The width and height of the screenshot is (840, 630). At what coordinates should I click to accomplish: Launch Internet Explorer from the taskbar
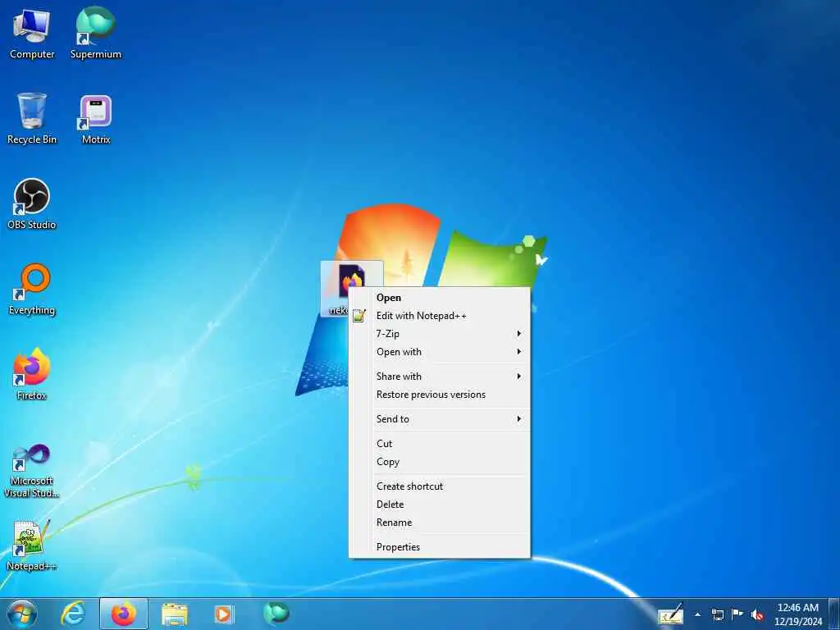coord(73,614)
